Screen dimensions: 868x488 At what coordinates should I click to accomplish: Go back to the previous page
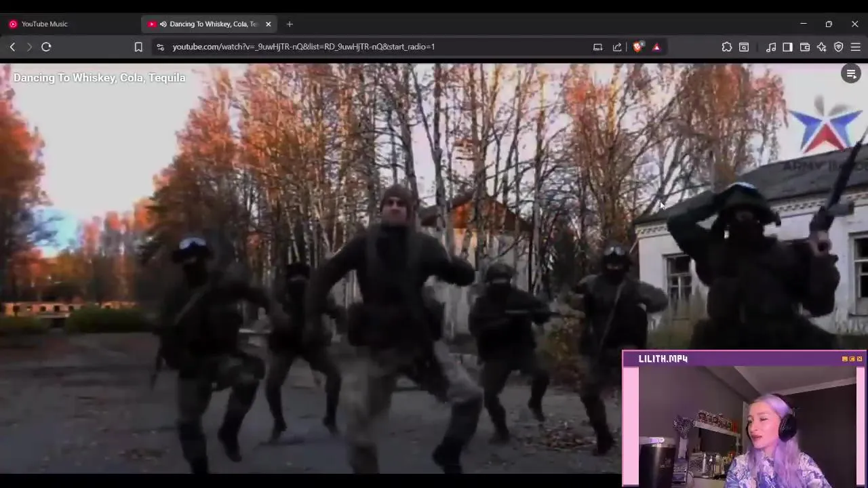tap(12, 47)
